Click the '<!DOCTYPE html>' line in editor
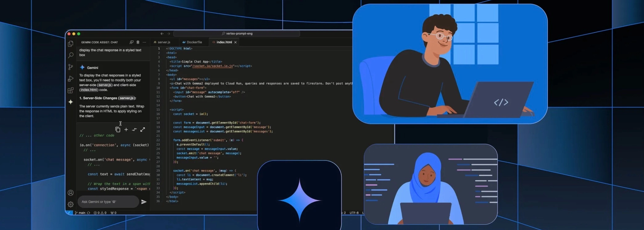This screenshot has height=230, width=644. coord(179,49)
